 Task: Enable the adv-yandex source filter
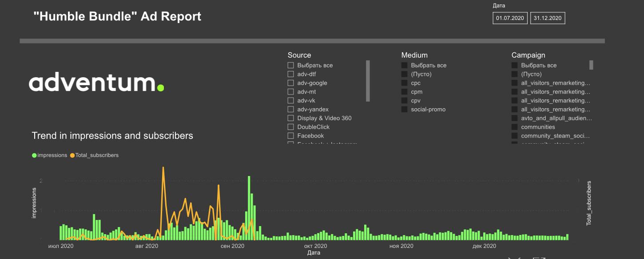(291, 109)
